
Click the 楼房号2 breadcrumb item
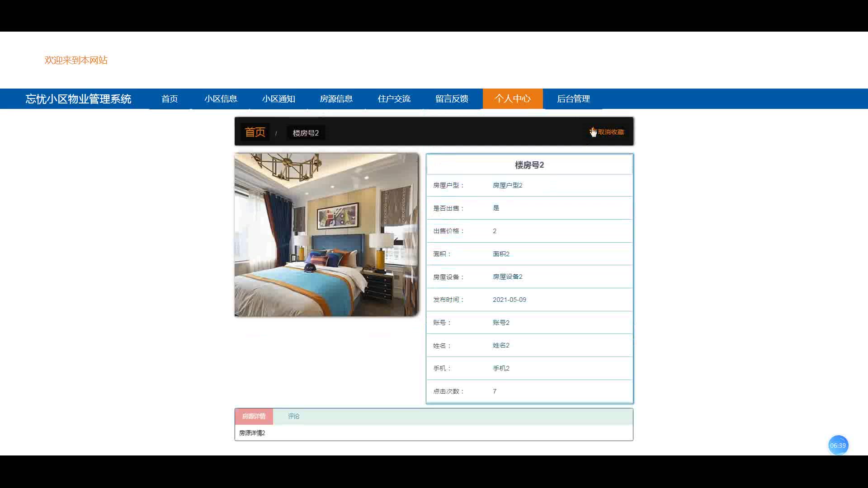pyautogui.click(x=306, y=133)
